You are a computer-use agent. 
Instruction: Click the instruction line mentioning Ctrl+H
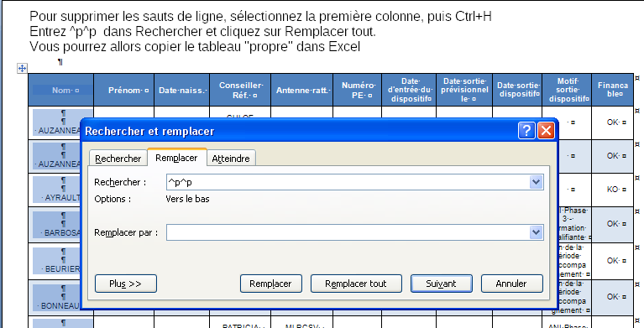point(260,17)
